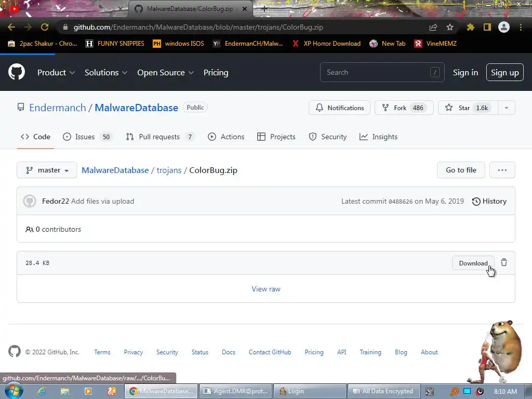Switch to the Actions tab
532x399 pixels.
point(226,137)
